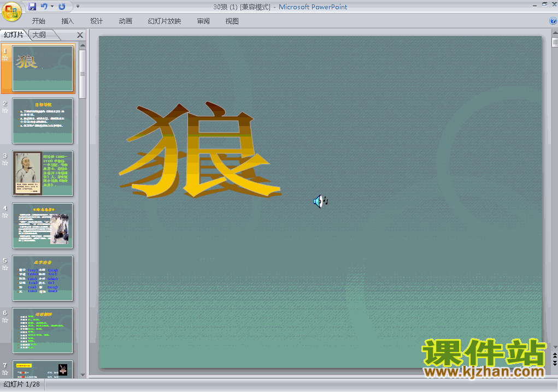Click the 幻灯片 1/28 status bar indicator
Image resolution: width=558 pixels, height=392 pixels.
click(x=22, y=384)
